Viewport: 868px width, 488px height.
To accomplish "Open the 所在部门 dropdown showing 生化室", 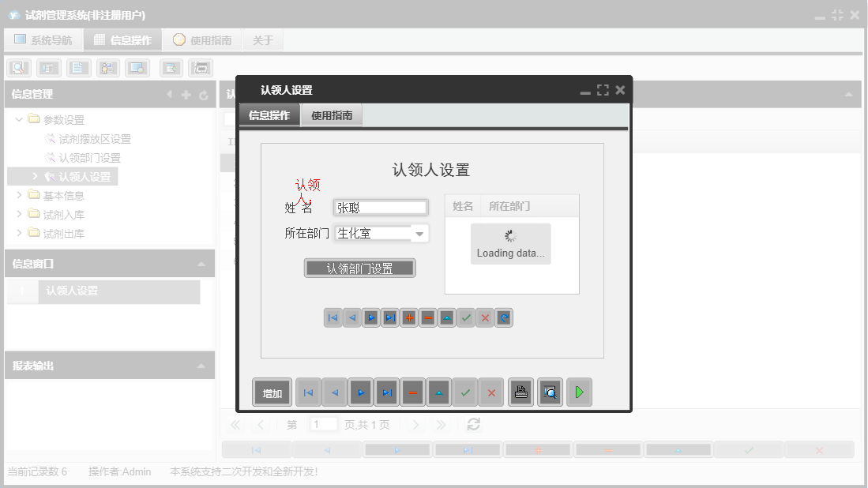I will tap(421, 233).
